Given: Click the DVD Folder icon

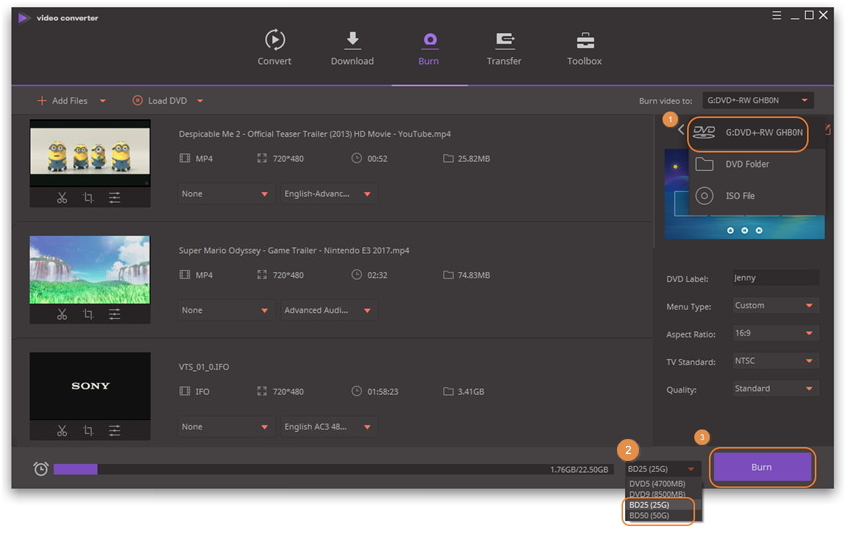Looking at the screenshot, I should click(704, 164).
